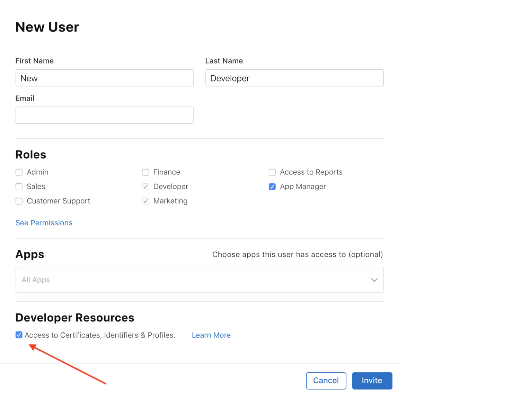Click the Developer Resources heading

[75, 318]
